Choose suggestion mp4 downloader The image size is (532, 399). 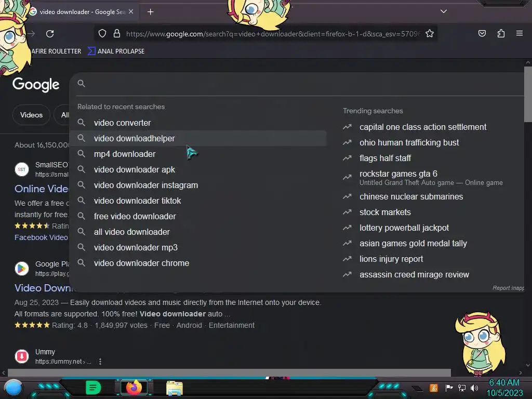pyautogui.click(x=198, y=154)
